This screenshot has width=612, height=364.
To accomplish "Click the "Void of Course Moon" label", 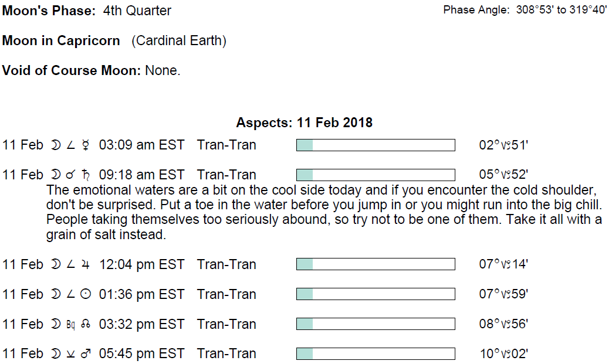I will pyautogui.click(x=71, y=71).
